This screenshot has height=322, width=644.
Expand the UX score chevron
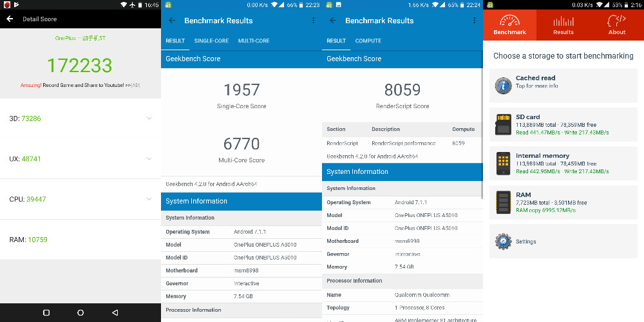click(149, 158)
